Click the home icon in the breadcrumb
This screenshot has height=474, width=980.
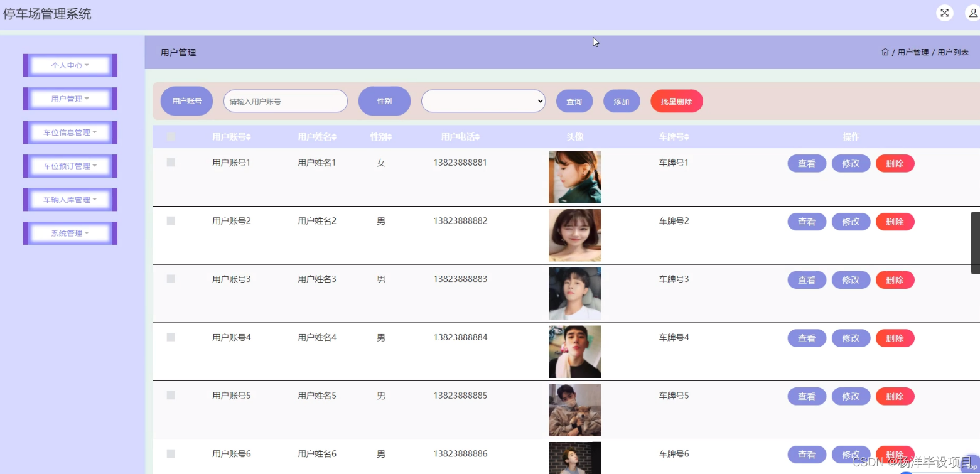[x=885, y=52]
